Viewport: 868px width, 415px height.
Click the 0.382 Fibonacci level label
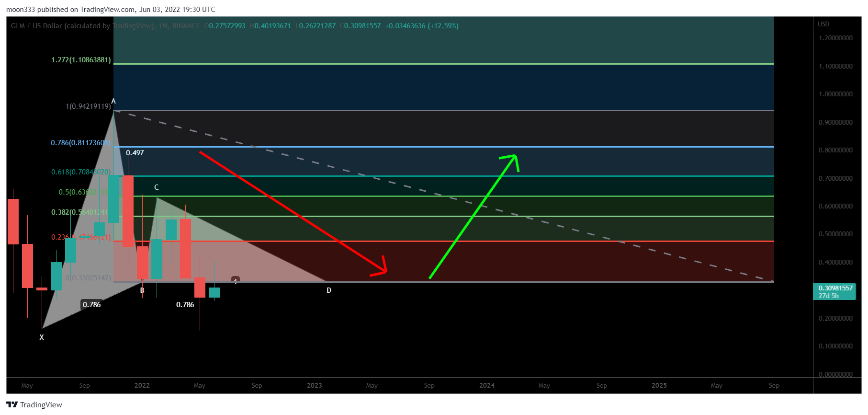[x=81, y=212]
